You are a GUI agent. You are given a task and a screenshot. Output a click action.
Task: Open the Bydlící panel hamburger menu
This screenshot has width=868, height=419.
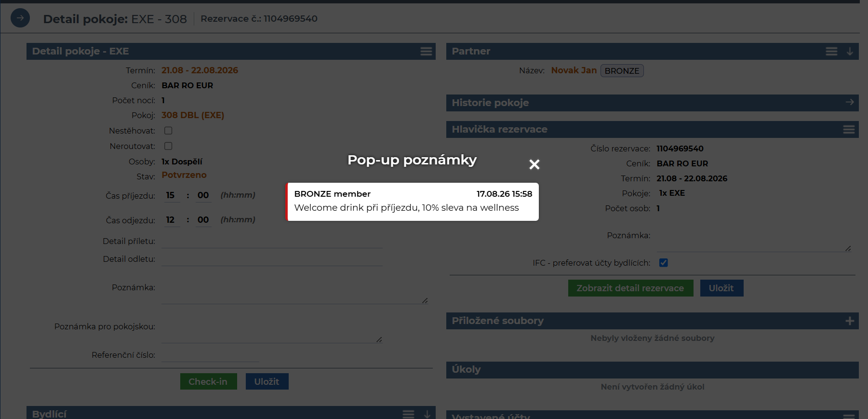[x=408, y=414]
